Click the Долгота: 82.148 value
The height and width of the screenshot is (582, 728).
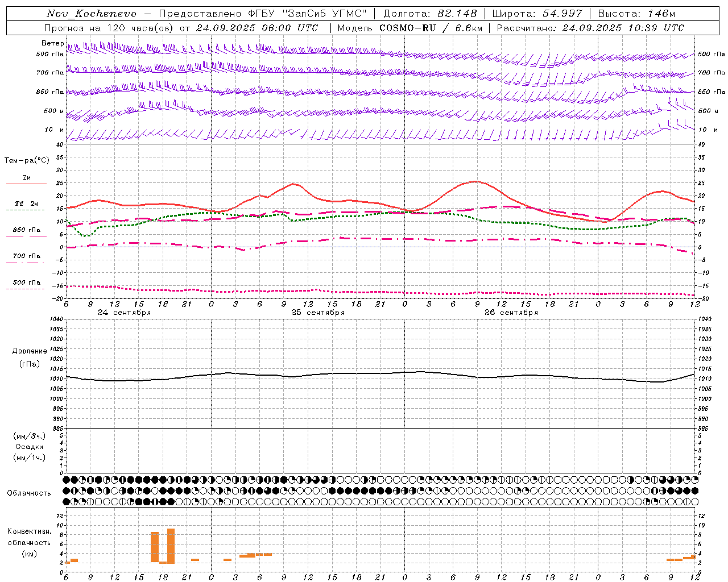pyautogui.click(x=431, y=14)
